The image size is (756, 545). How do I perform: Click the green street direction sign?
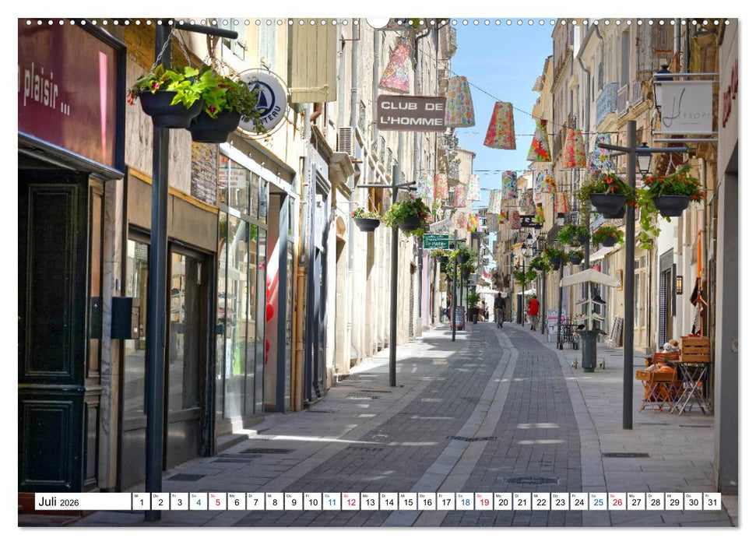click(435, 242)
